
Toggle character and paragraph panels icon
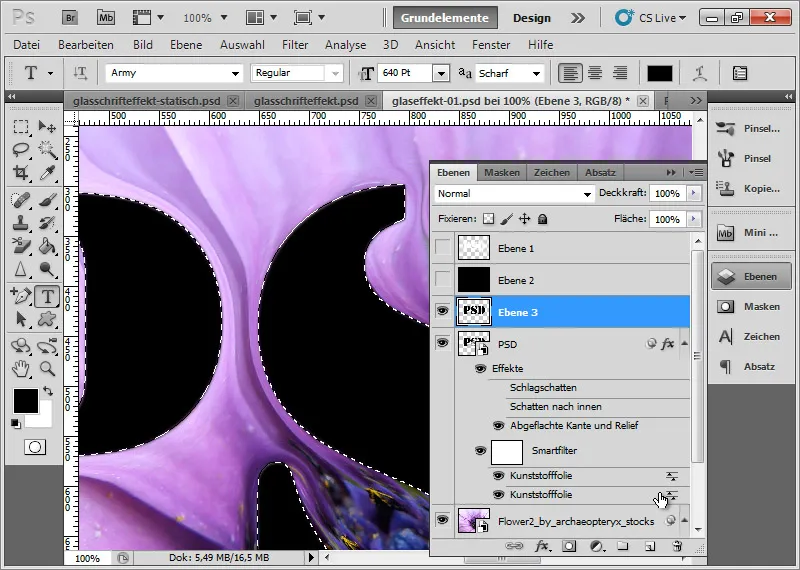coord(739,73)
